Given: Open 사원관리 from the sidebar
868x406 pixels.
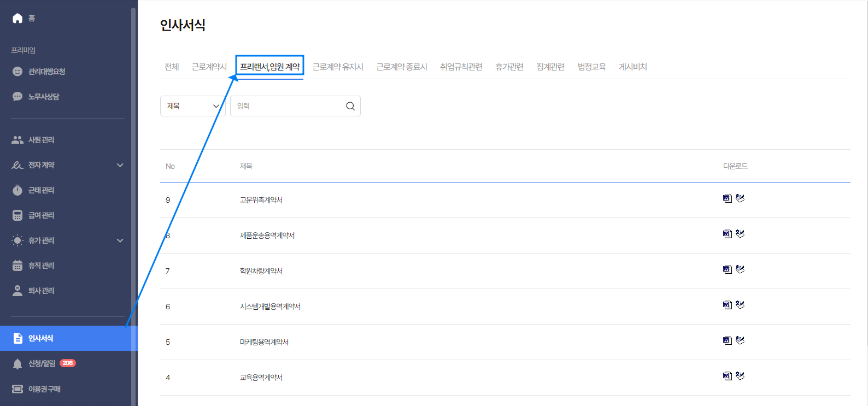Looking at the screenshot, I should [x=41, y=140].
